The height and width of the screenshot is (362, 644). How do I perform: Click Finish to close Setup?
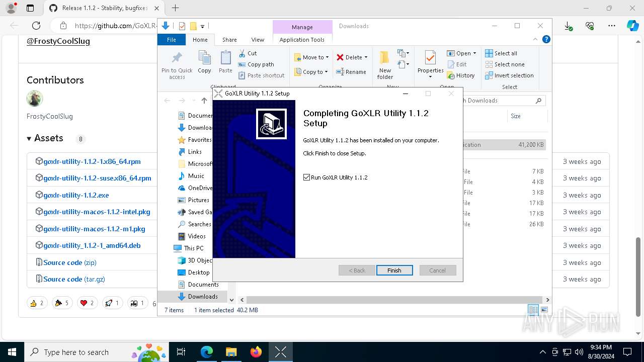[x=394, y=270]
